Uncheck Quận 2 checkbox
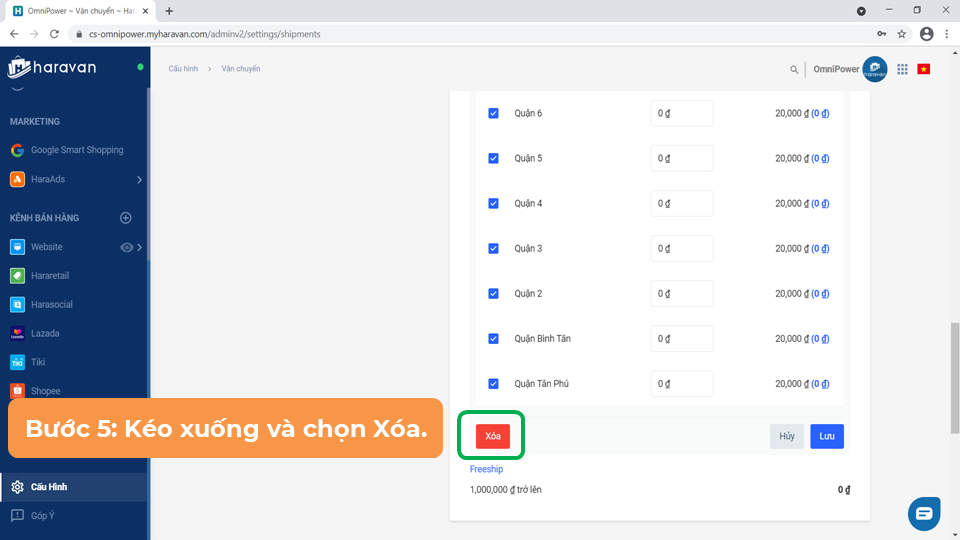Image resolution: width=960 pixels, height=540 pixels. [493, 294]
